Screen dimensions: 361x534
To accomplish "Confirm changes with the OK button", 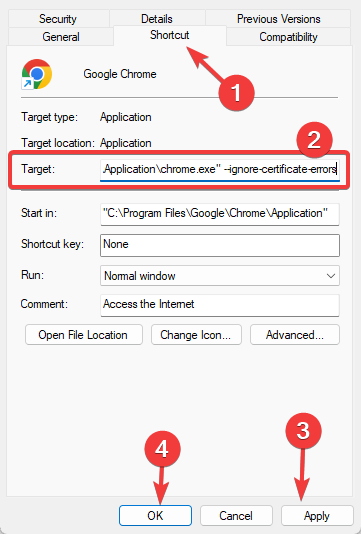I will coord(155,516).
